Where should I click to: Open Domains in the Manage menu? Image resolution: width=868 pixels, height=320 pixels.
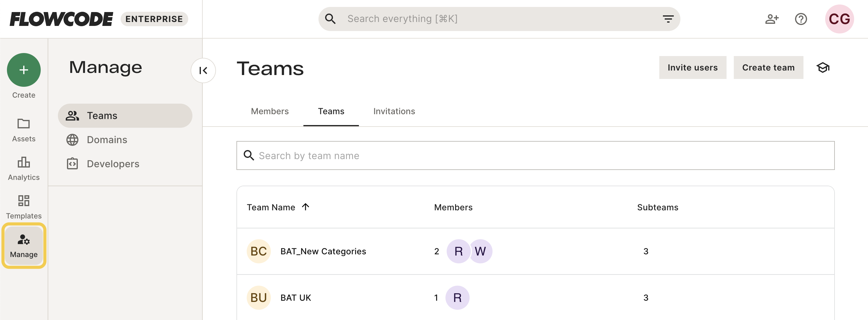(x=125, y=140)
